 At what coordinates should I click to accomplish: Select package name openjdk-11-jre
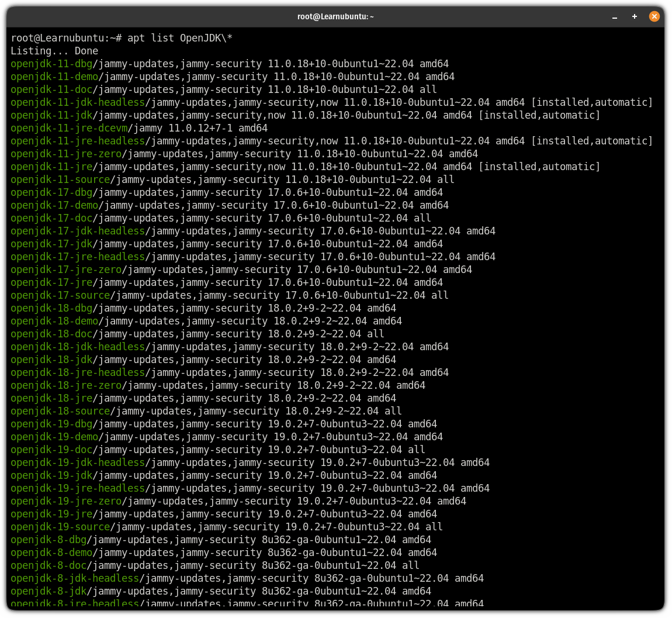pos(51,167)
